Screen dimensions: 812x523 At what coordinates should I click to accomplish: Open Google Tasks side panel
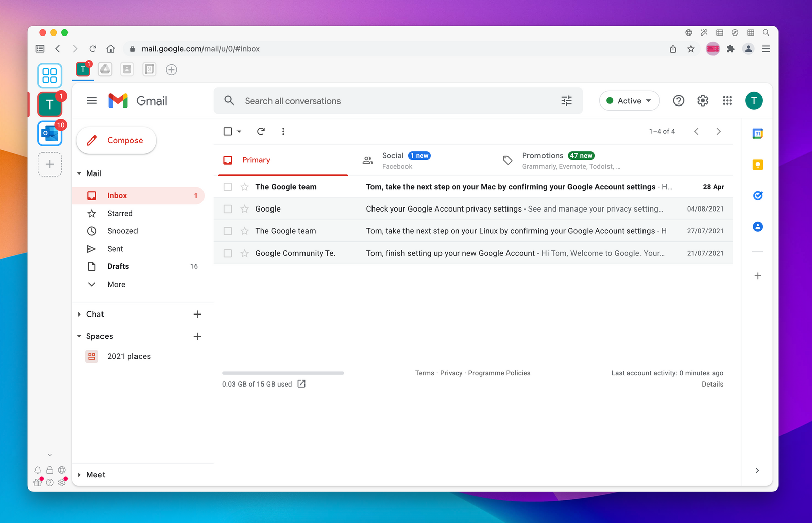(758, 196)
